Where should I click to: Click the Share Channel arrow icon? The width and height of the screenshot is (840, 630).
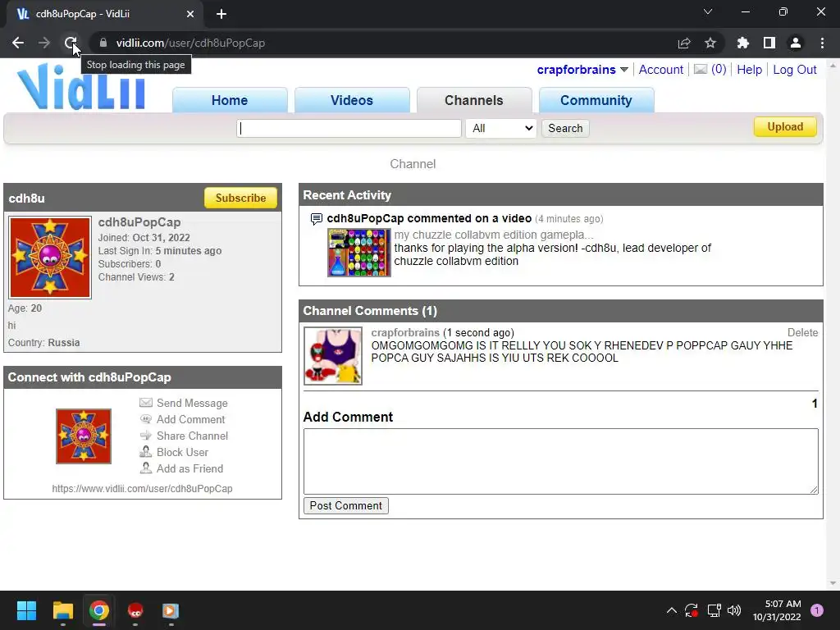146,435
